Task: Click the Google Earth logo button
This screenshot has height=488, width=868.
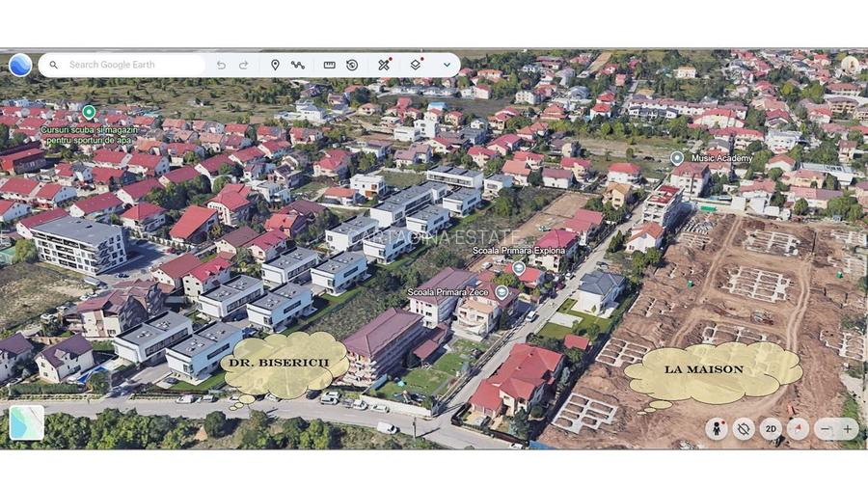Action: (20, 65)
